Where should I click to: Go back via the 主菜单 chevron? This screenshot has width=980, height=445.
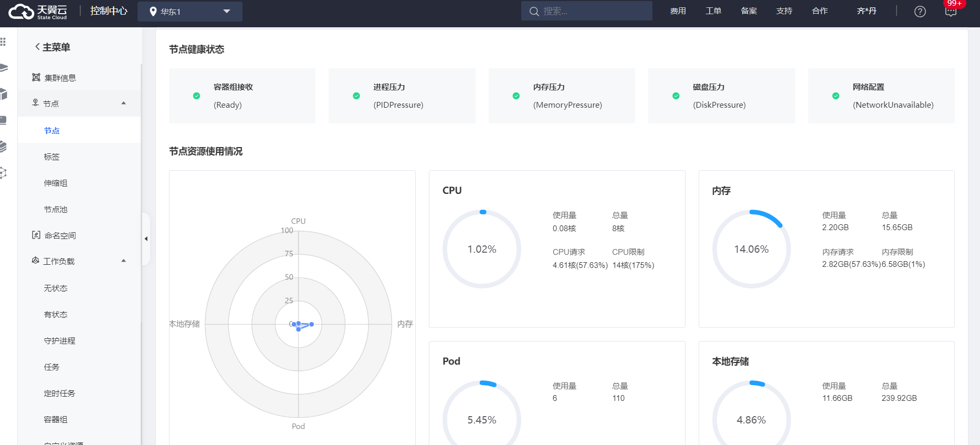pos(37,47)
